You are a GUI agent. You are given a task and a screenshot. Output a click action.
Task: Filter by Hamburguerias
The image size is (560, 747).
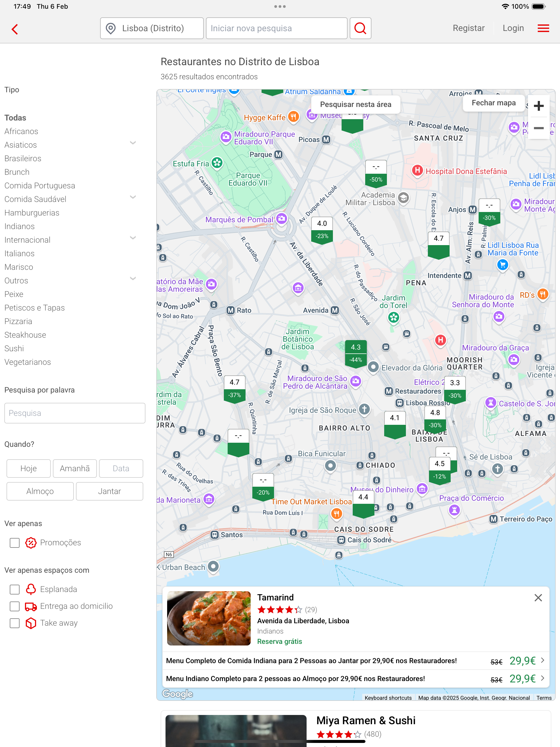point(32,213)
